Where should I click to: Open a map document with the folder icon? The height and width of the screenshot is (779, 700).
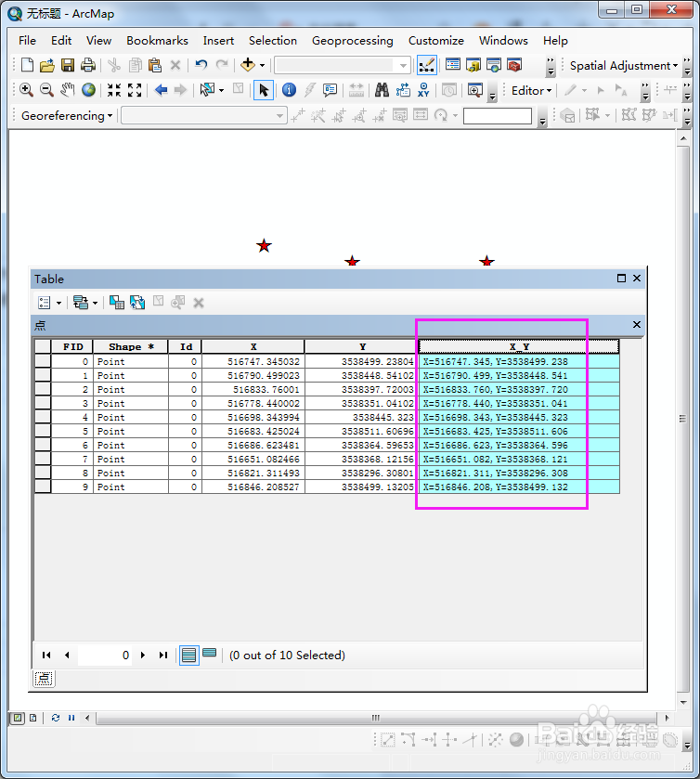[47, 65]
